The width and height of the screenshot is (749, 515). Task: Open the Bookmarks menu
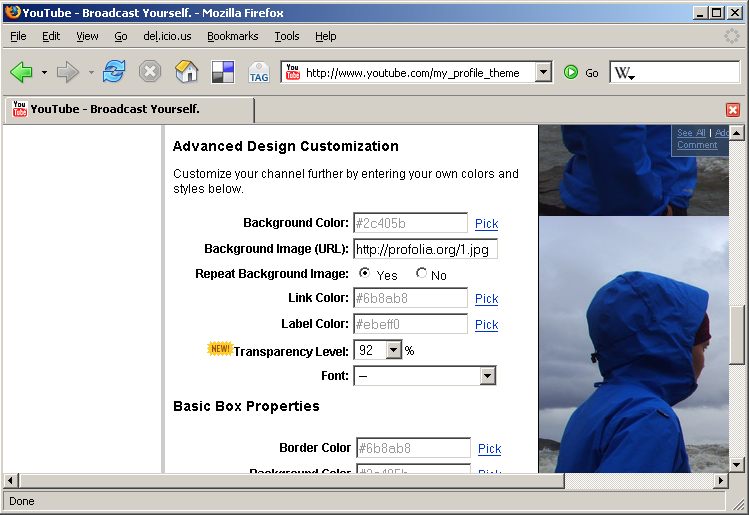point(233,36)
